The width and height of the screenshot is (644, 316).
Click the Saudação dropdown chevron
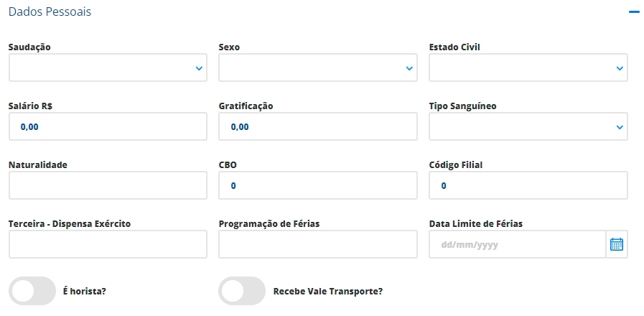tap(199, 68)
